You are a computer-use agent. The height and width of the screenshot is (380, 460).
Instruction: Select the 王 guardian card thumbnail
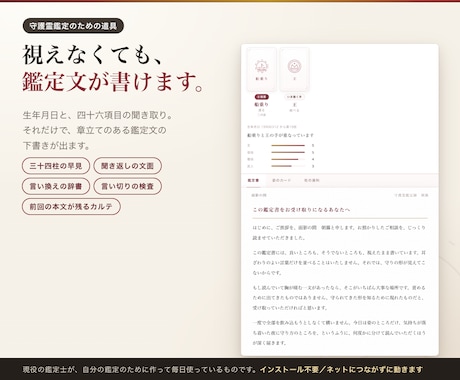pyautogui.click(x=294, y=69)
